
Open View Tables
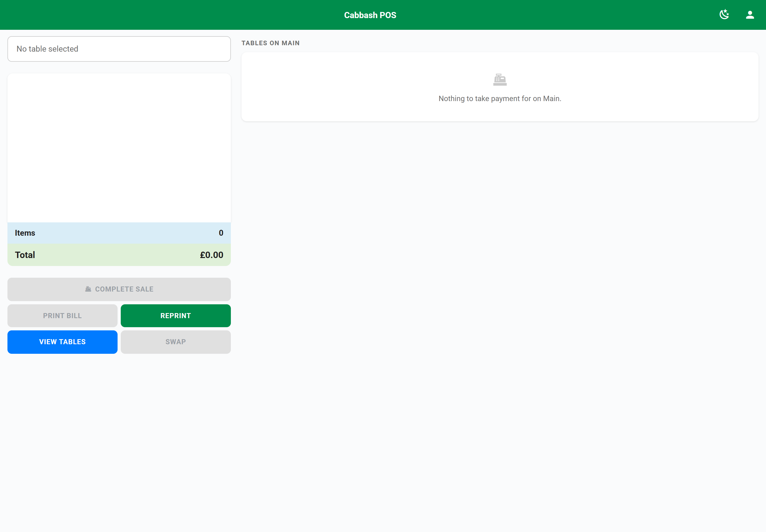pos(62,342)
